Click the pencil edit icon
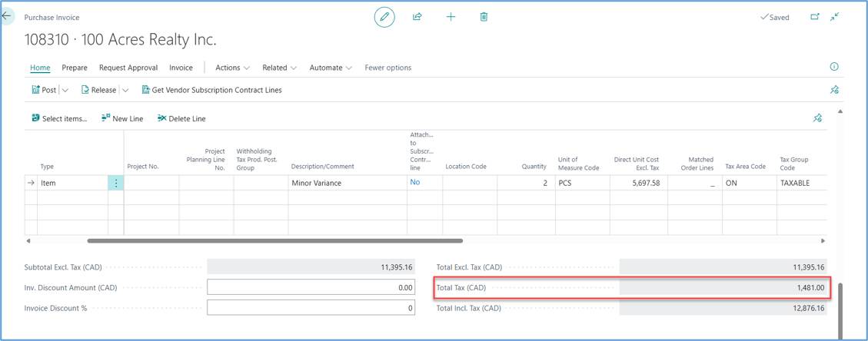The width and height of the screenshot is (868, 341). coord(384,17)
